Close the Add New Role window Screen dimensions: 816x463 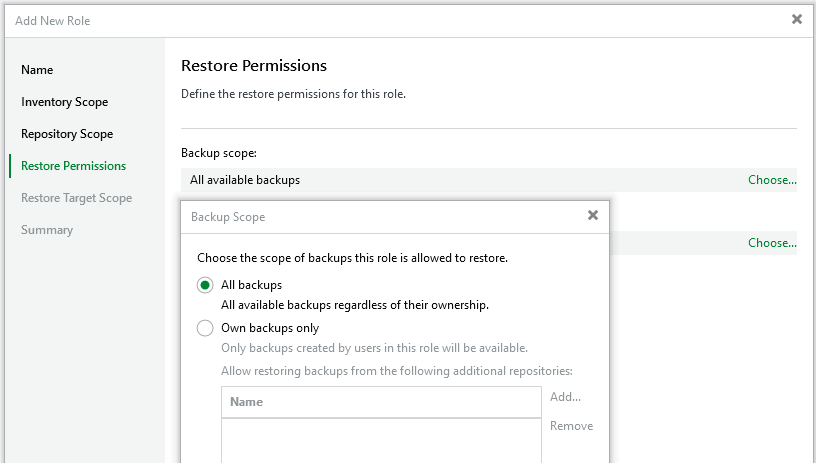(x=797, y=19)
